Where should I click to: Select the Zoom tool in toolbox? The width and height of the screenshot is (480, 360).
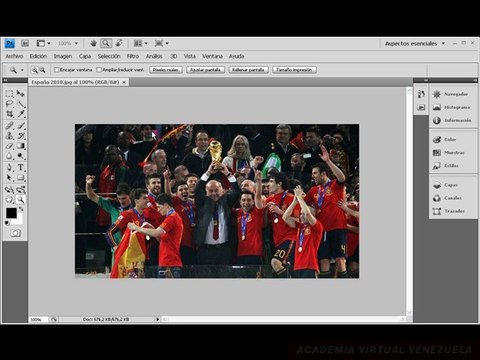click(21, 200)
